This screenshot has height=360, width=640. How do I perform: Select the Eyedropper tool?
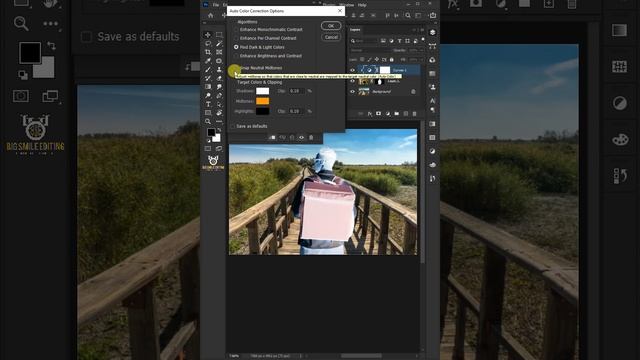(208, 61)
